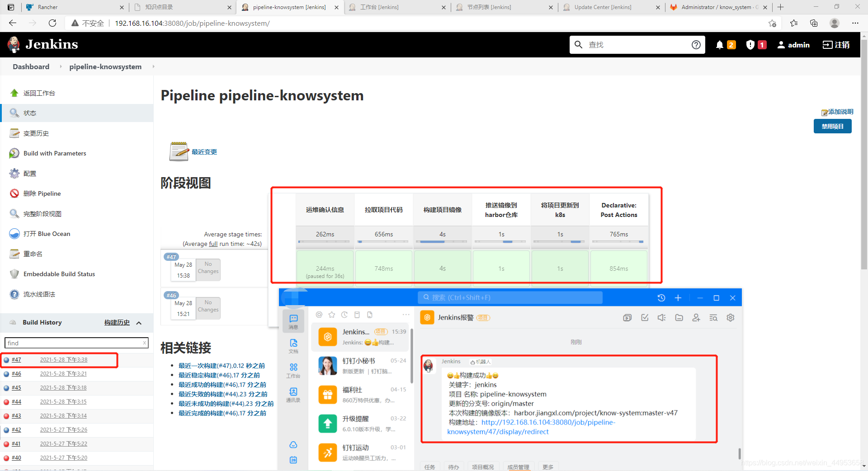Viewport: 868px width, 471px height.
Task: Switch to Rancher browser tab
Action: 75,7
